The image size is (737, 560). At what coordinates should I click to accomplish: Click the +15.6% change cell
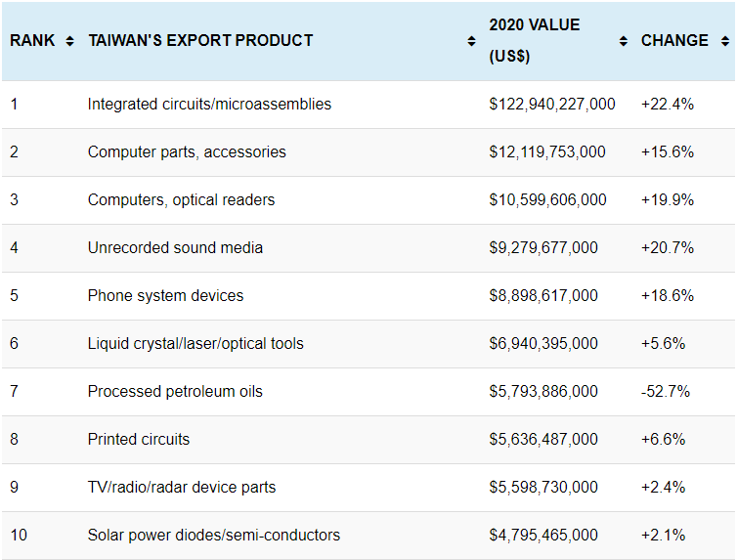pos(668,151)
